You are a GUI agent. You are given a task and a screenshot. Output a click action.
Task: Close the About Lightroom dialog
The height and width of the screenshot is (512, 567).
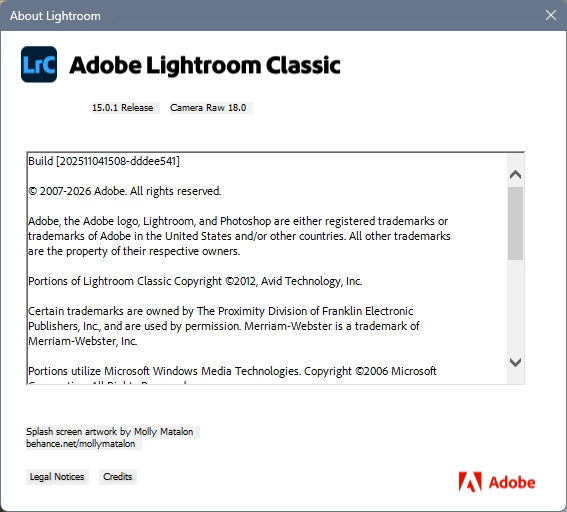tap(551, 15)
